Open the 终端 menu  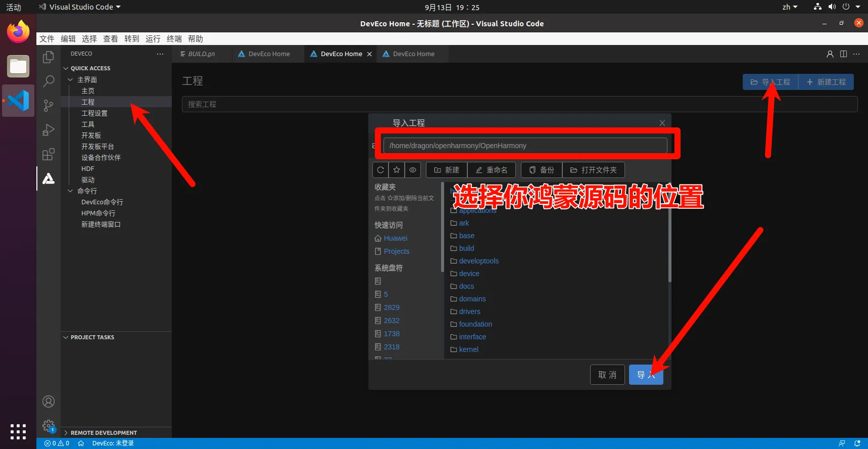[x=174, y=39]
